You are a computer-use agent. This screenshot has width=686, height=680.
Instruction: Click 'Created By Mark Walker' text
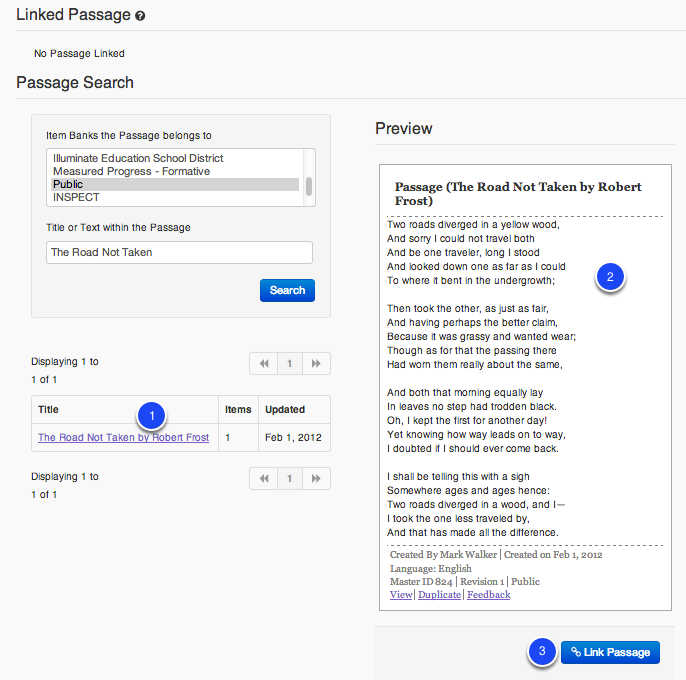443,555
